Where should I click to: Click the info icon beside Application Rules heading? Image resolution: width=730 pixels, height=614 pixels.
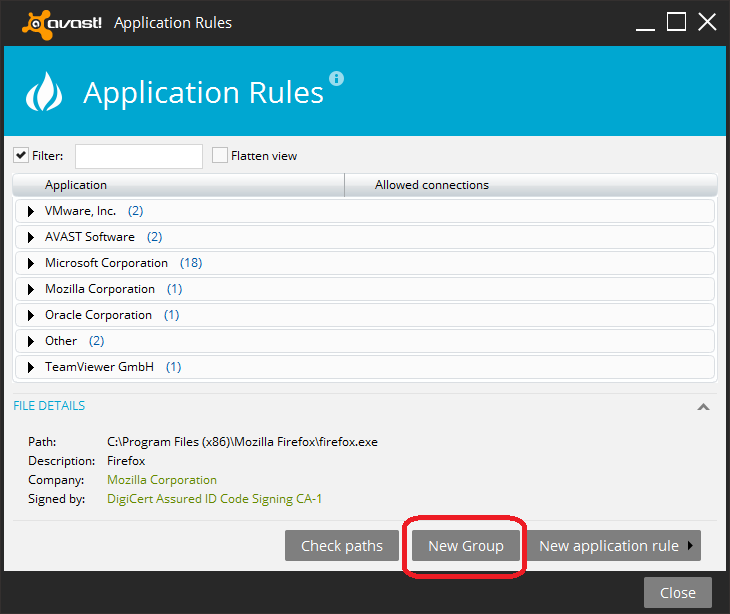click(x=336, y=78)
